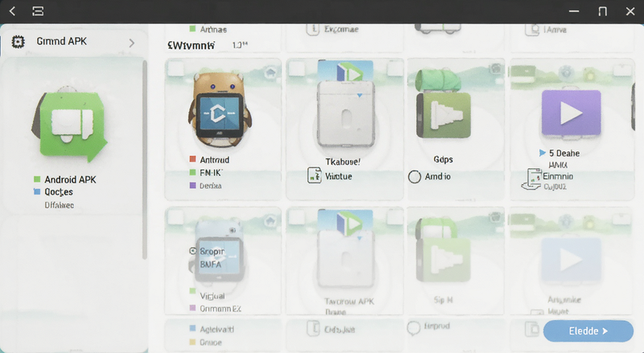This screenshot has width=644, height=353.
Task: Click the Difalxec label in the sidebar
Action: 59,205
